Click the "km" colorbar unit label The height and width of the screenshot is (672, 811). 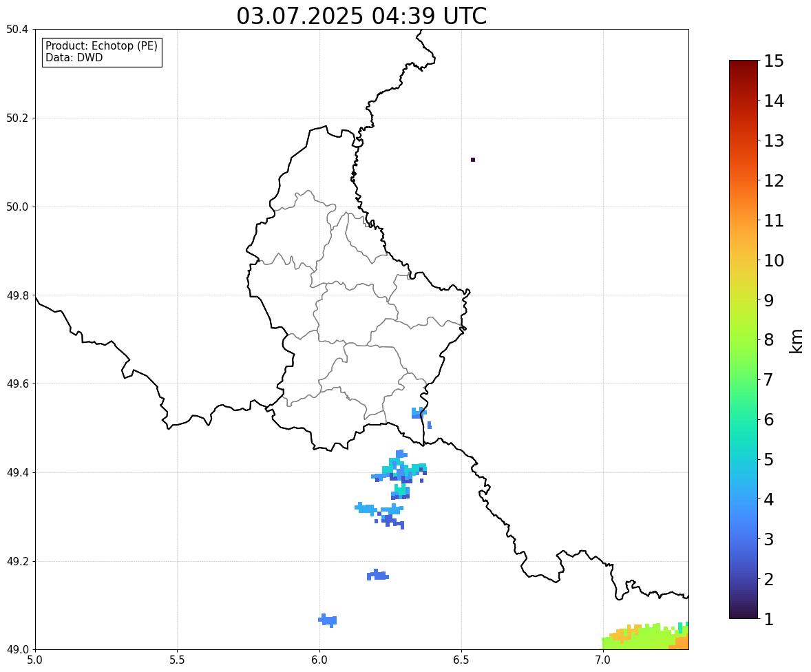click(797, 341)
